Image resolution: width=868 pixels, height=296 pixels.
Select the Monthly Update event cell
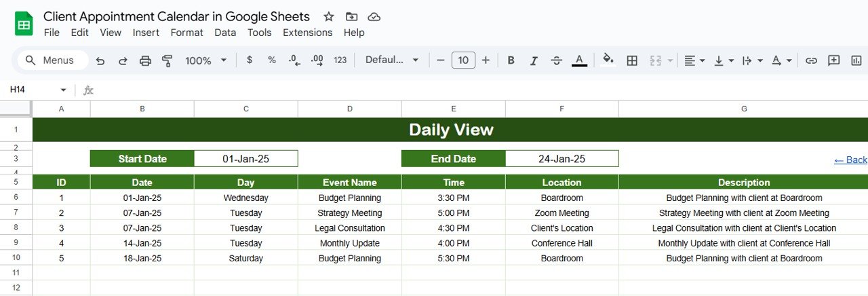pyautogui.click(x=349, y=243)
